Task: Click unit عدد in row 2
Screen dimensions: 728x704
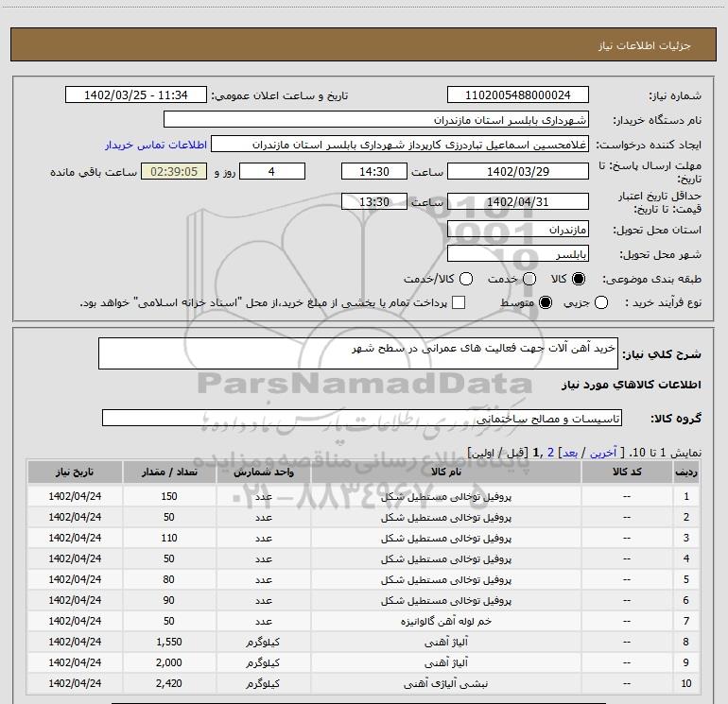Action: (x=263, y=517)
